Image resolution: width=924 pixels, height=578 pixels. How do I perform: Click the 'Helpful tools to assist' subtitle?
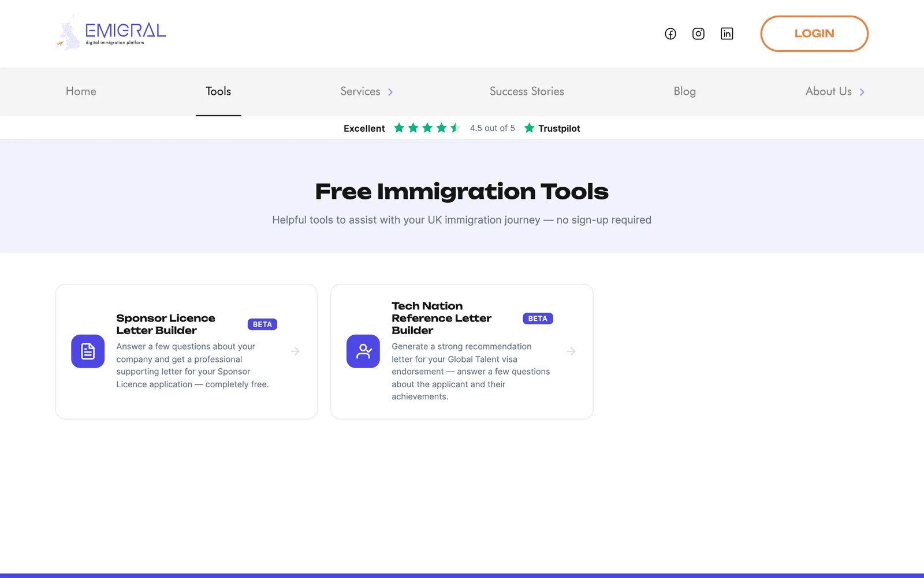point(462,220)
